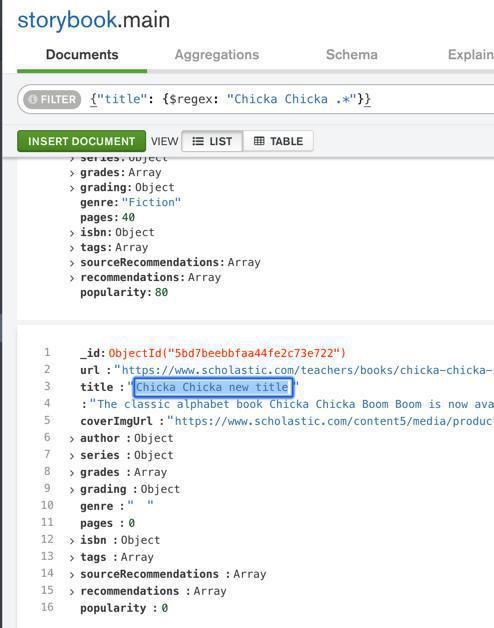Expand grades Array in upper document
The height and width of the screenshot is (628, 494).
coord(72,173)
